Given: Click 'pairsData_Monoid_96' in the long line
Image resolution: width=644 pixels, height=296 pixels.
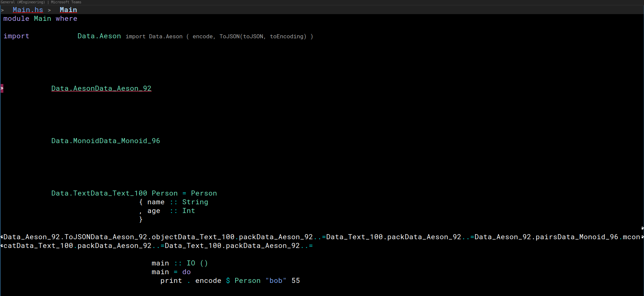Looking at the screenshot, I should point(577,237).
